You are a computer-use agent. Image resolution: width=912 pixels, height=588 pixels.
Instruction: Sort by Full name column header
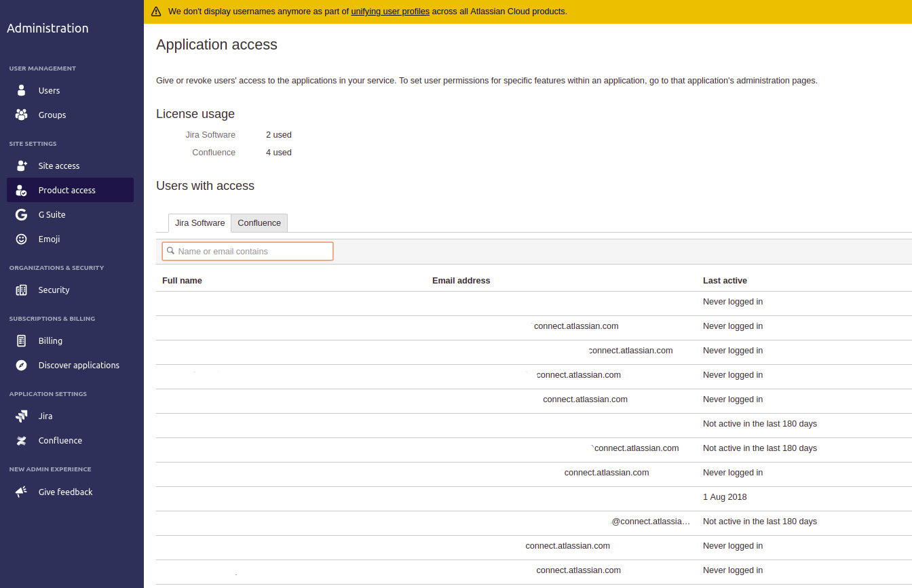[x=182, y=280]
